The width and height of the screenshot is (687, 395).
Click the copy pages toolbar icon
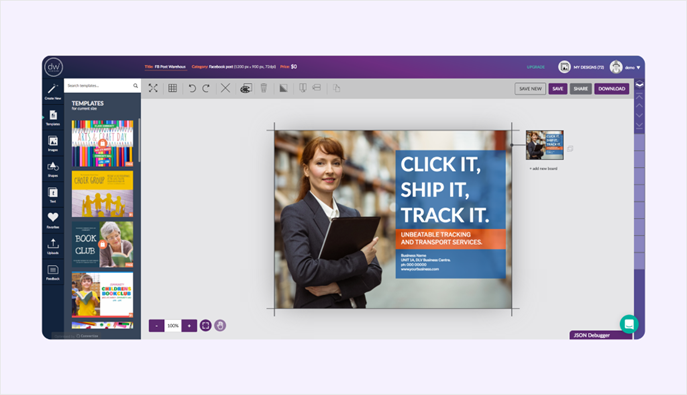point(336,88)
